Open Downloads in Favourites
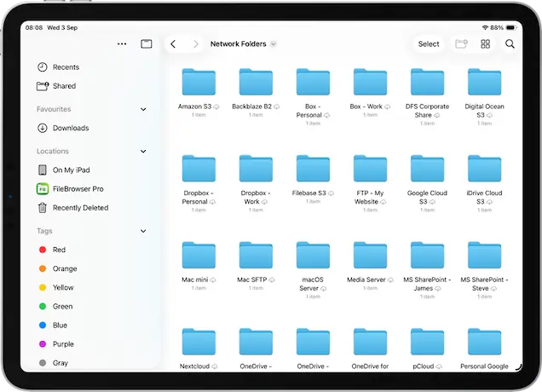Image resolution: width=542 pixels, height=392 pixels. pos(70,128)
